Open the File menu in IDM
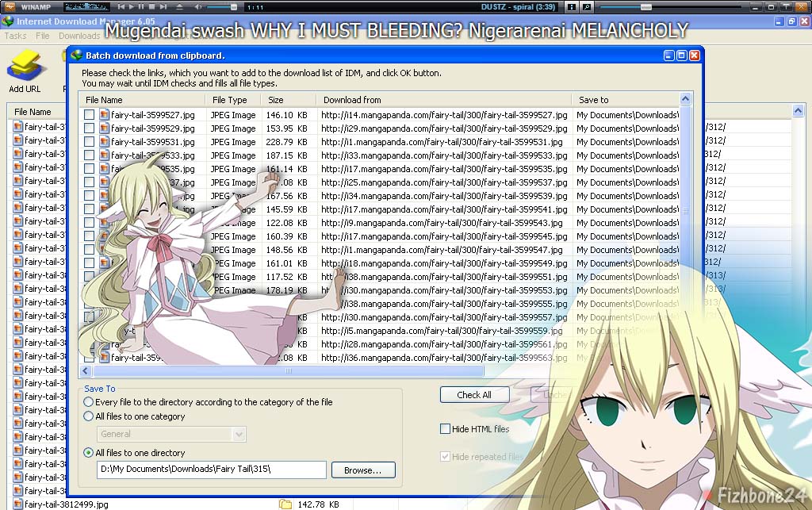Screen dimensions: 812x510 [43, 36]
